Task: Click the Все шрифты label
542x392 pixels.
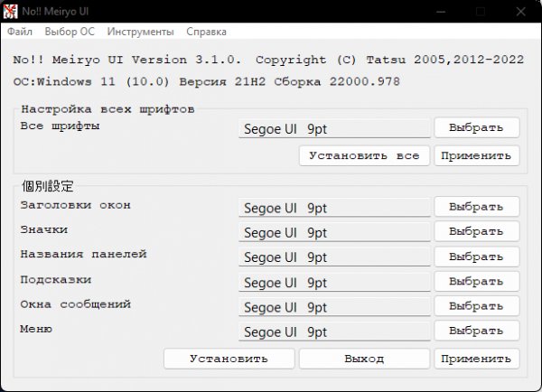Action: click(60, 126)
